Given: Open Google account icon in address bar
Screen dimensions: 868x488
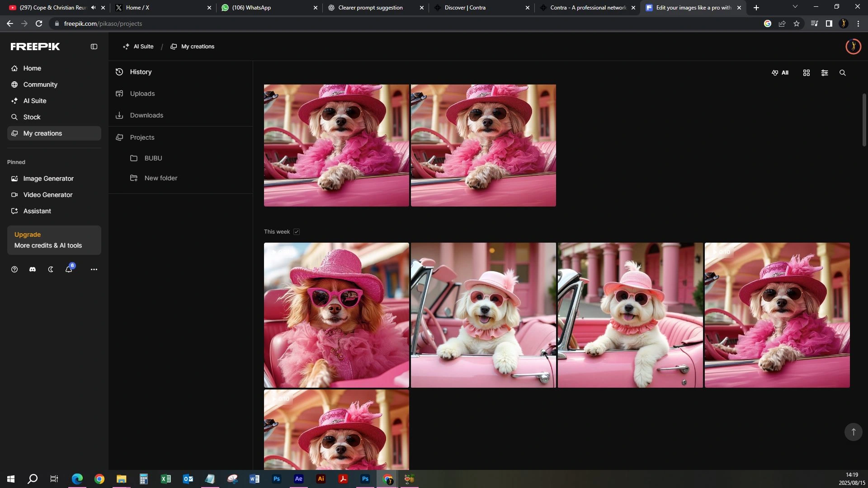Looking at the screenshot, I should [768, 23].
